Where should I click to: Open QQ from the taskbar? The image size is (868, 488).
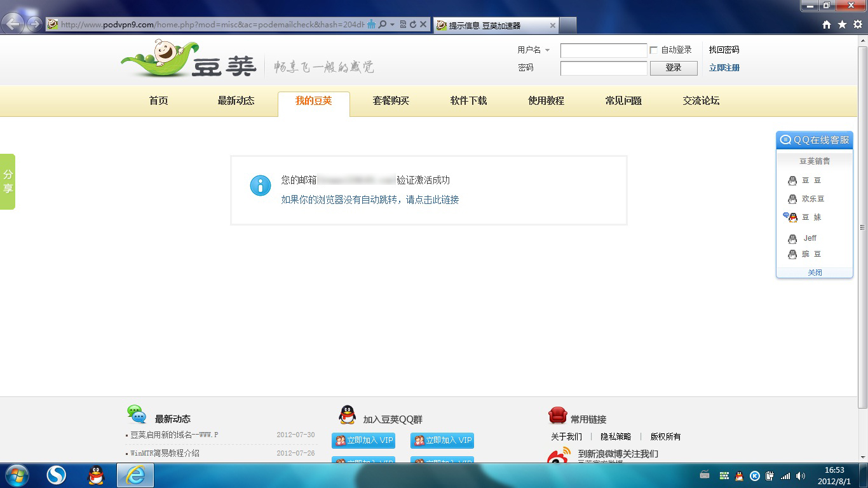(96, 475)
